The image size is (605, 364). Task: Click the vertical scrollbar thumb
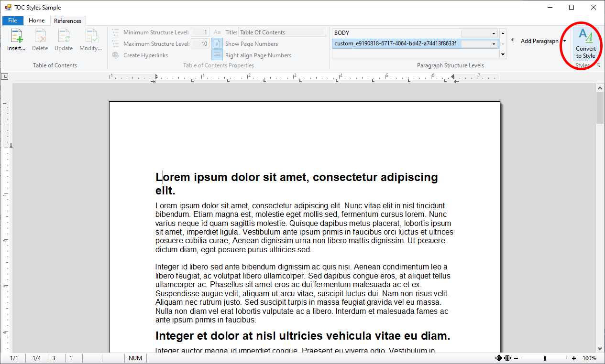pos(600,108)
